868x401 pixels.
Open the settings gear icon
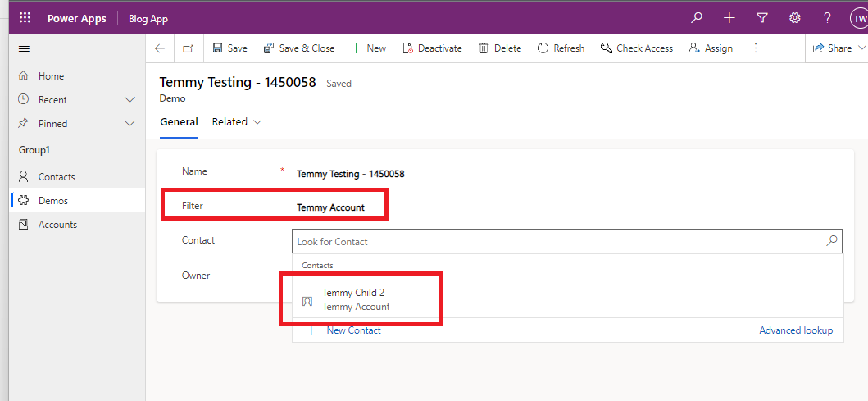795,18
